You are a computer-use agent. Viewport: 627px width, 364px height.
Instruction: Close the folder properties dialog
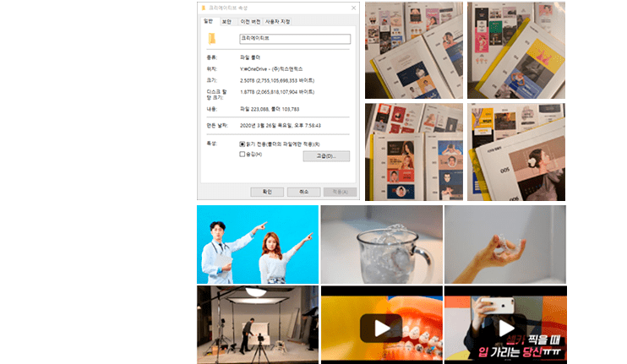pos(352,7)
